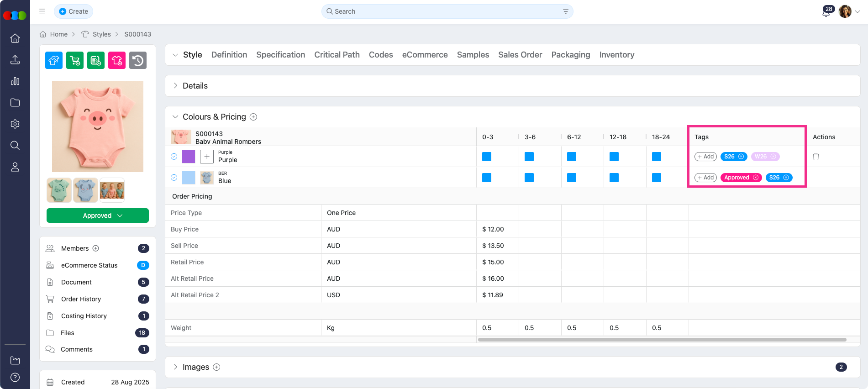Select the green romper thumbnail
This screenshot has width=868, height=389.
[59, 190]
